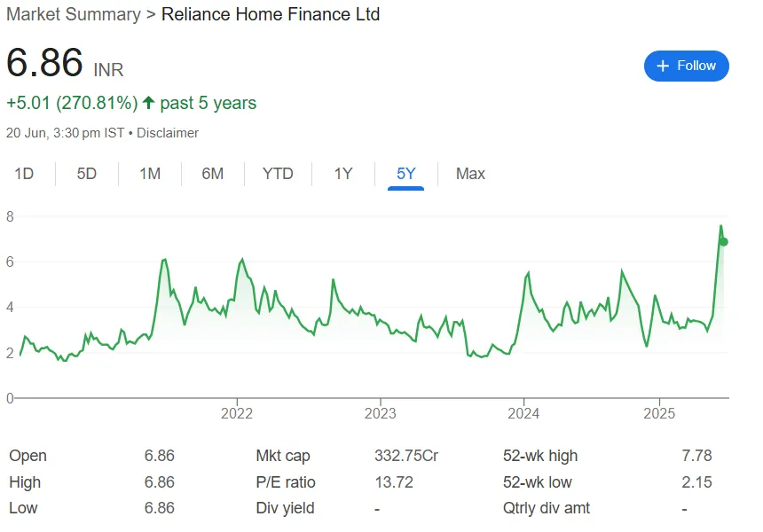This screenshot has height=532, width=763.
Task: Open the Disclaimer link
Action: (x=168, y=133)
